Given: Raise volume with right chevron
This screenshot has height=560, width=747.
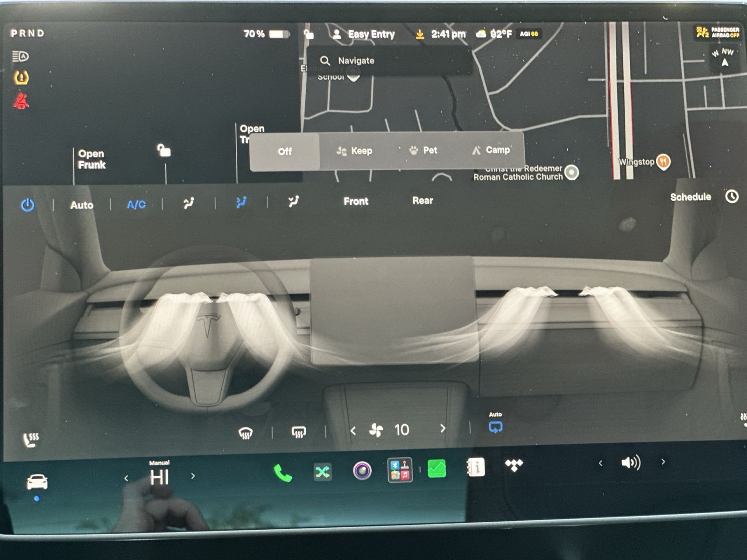Looking at the screenshot, I should [663, 462].
